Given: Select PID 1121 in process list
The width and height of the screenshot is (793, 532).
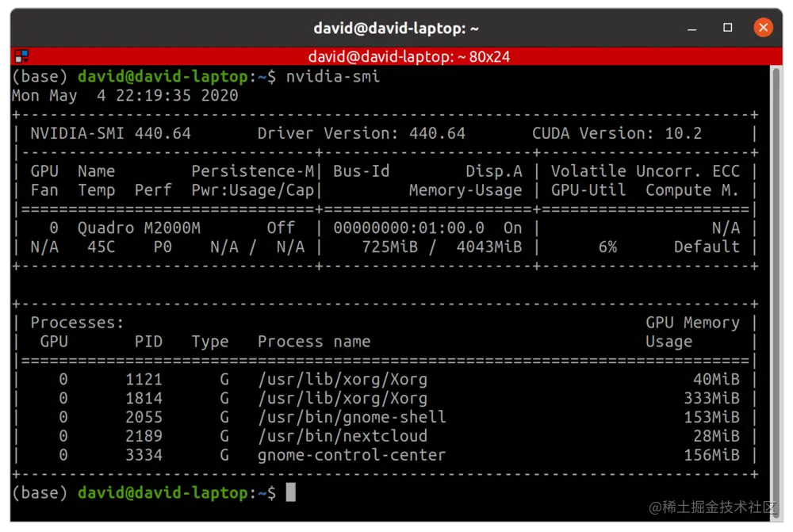Looking at the screenshot, I should (x=144, y=379).
